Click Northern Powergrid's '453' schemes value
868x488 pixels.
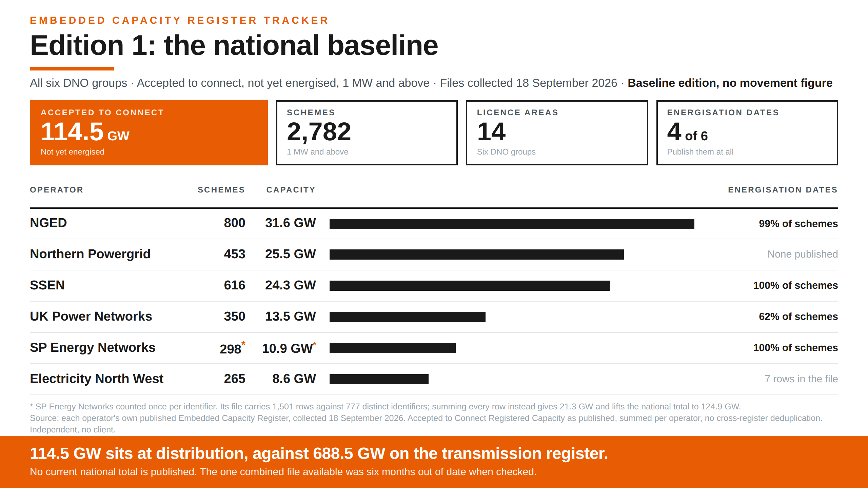[x=235, y=254]
